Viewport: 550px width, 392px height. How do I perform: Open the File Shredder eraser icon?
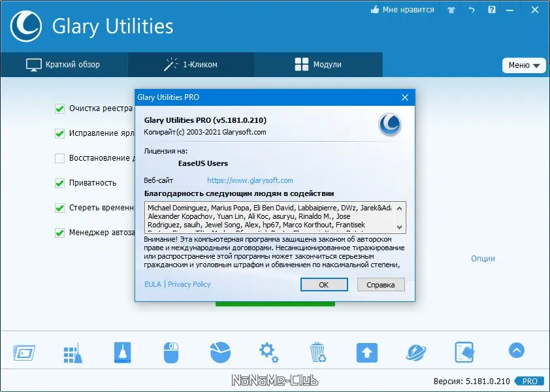coord(464,352)
